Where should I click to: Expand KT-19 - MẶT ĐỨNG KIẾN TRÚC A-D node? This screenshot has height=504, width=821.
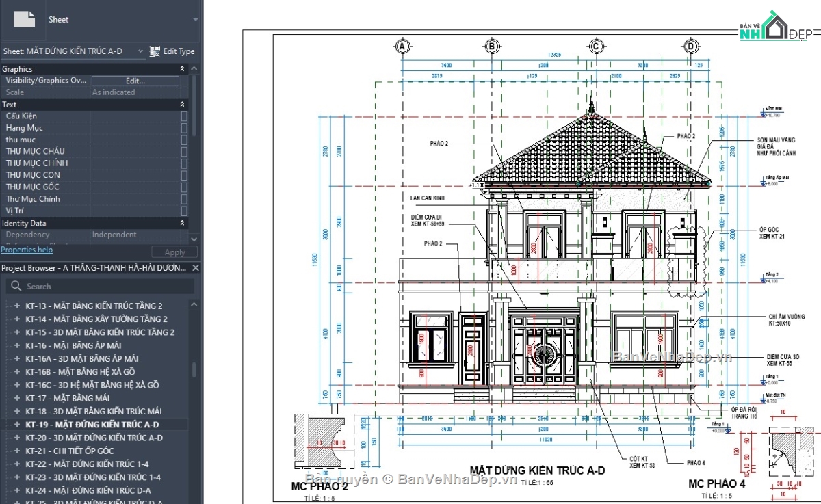pos(17,425)
